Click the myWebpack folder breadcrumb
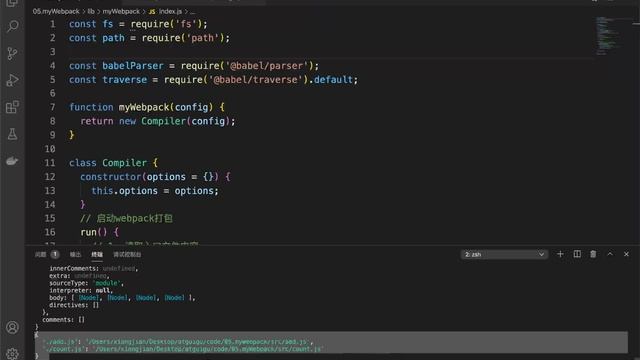Image resolution: width=640 pixels, height=360 pixels. pyautogui.click(x=121, y=11)
